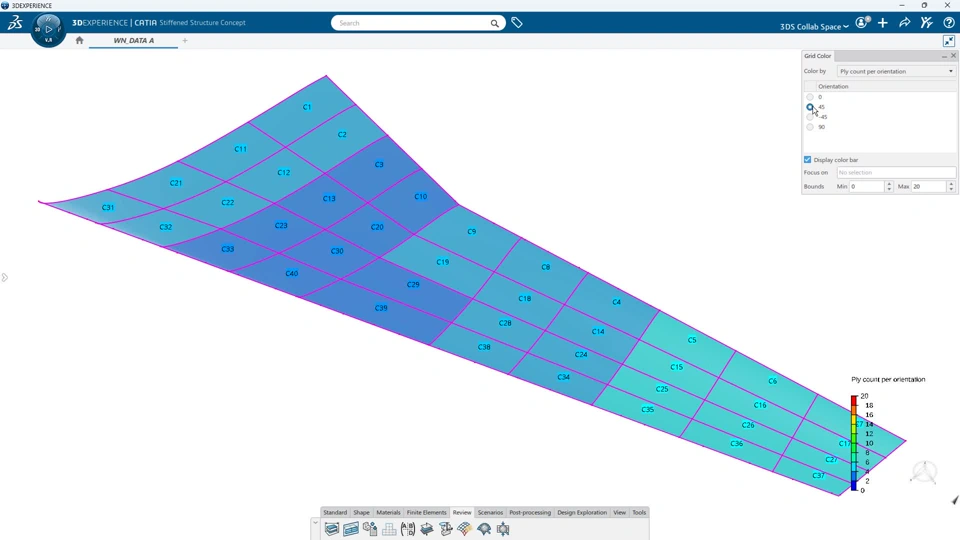Select the -45 orientation radio button
The width and height of the screenshot is (960, 540).
click(x=810, y=116)
